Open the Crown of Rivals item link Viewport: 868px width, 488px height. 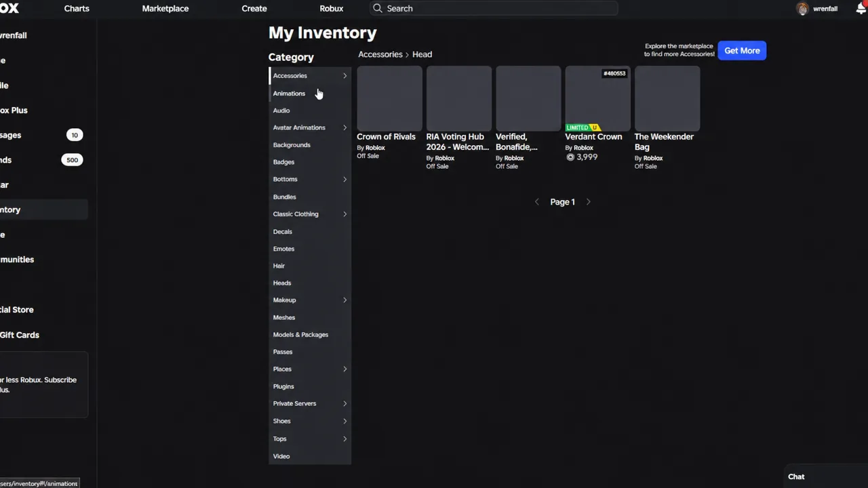[x=386, y=136]
